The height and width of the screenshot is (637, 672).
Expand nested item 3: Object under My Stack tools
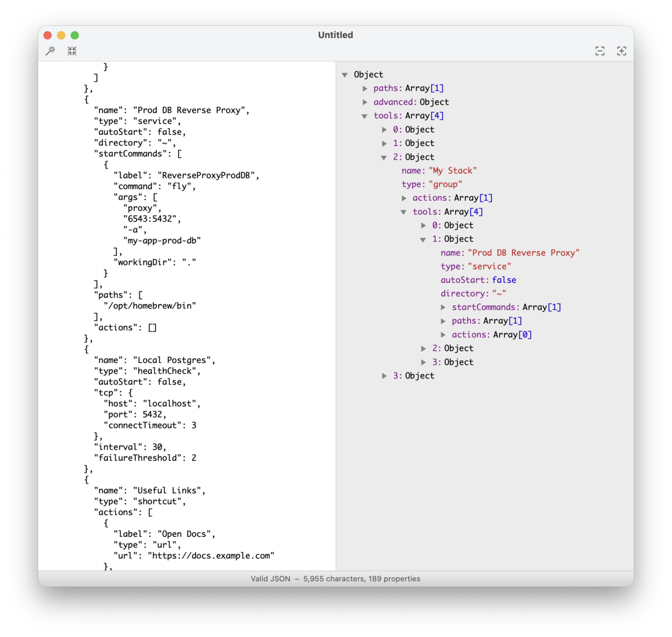point(423,362)
